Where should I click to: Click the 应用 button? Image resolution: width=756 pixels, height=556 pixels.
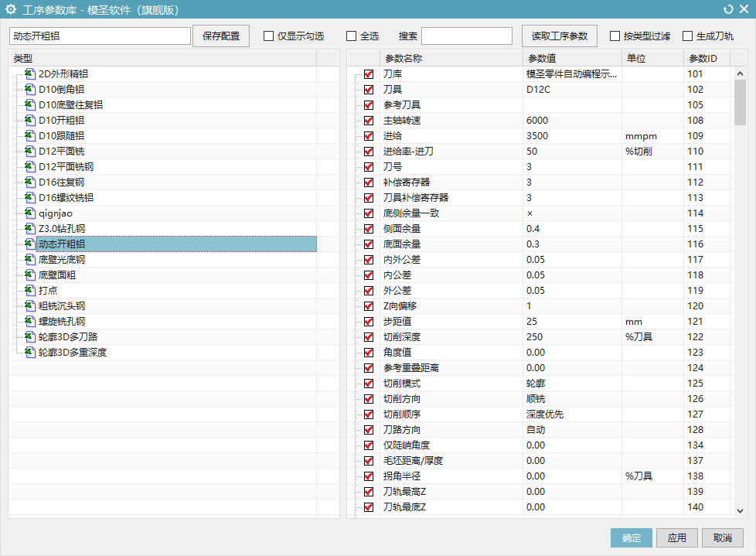(x=677, y=537)
